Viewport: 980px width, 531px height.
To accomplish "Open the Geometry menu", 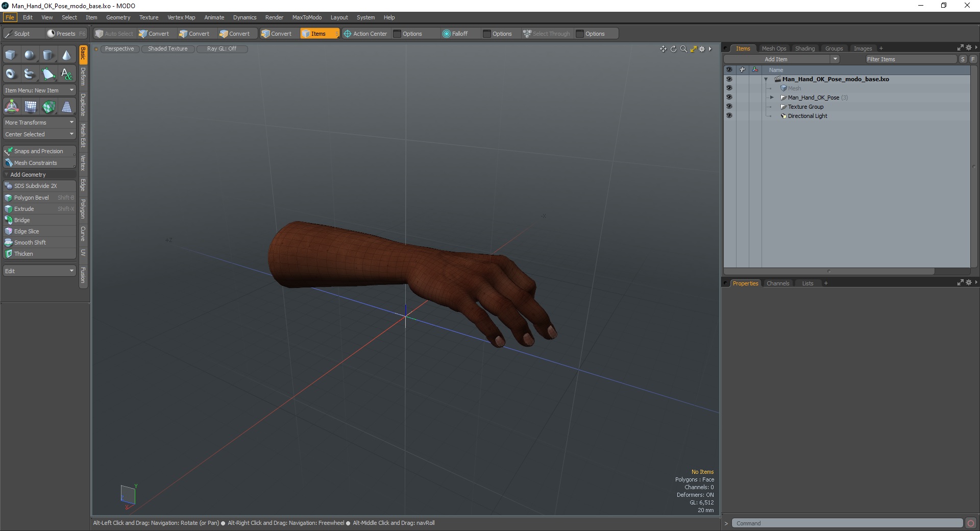I will click(x=118, y=17).
